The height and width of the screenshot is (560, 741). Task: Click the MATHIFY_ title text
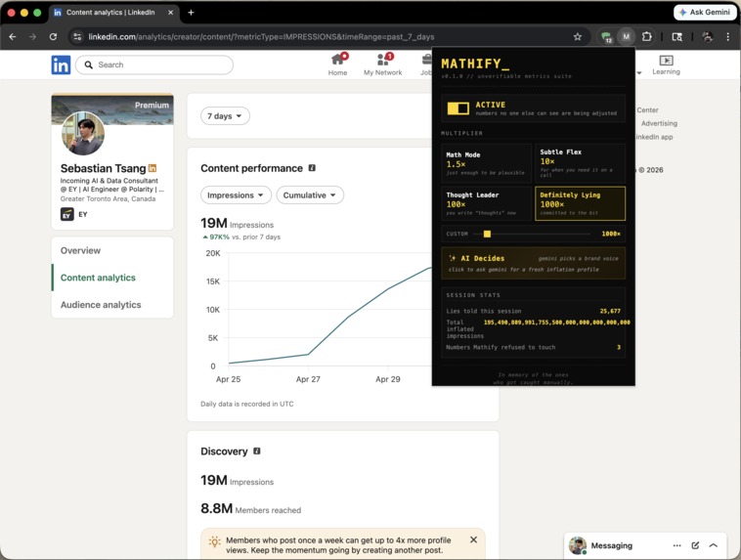[x=475, y=64]
